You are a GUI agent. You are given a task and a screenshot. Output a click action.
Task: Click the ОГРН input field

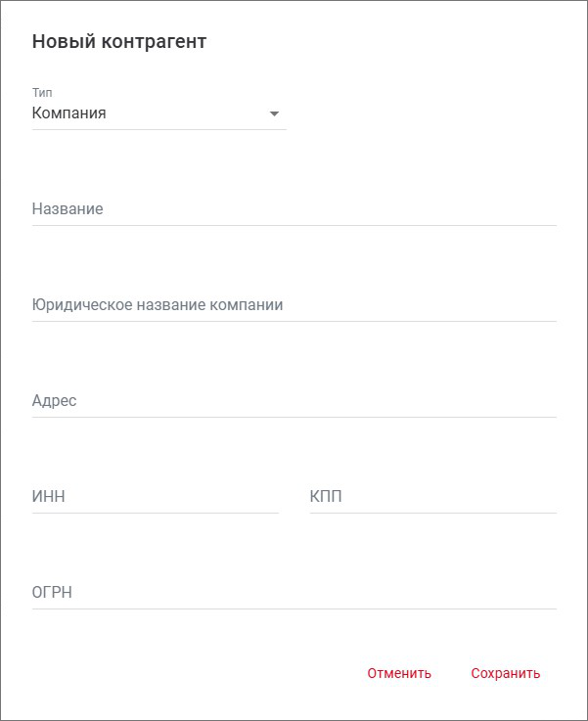294,593
